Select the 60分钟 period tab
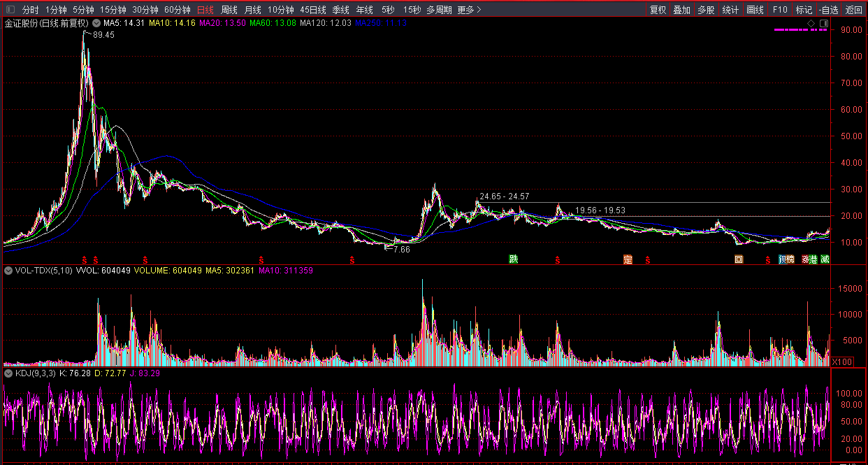 pyautogui.click(x=177, y=10)
